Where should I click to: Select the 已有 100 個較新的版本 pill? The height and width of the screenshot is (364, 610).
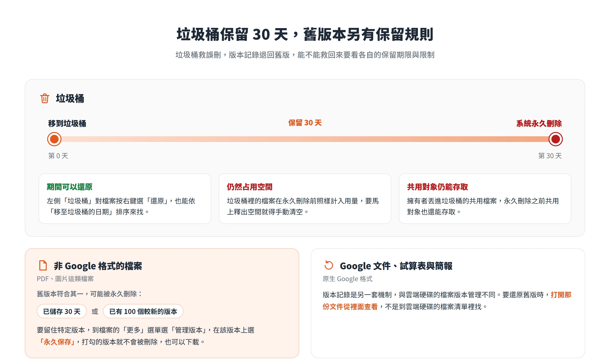(143, 311)
